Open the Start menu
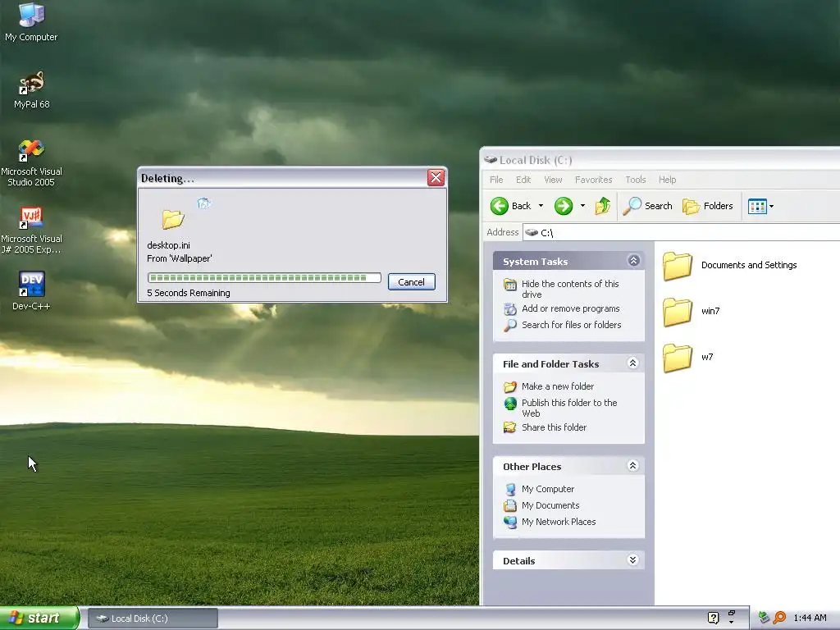840x630 pixels. coord(39,618)
